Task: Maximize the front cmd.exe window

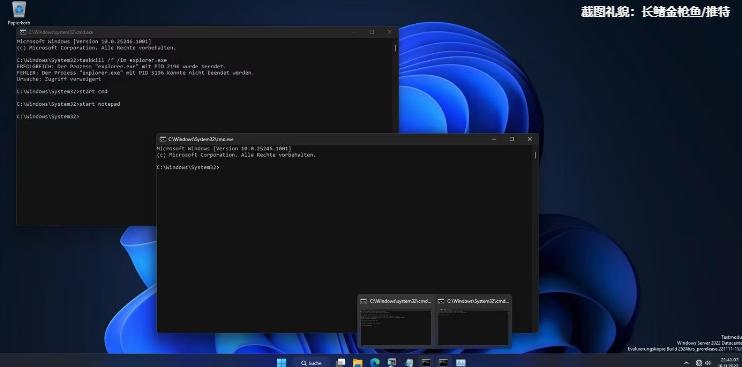Action: [512, 139]
